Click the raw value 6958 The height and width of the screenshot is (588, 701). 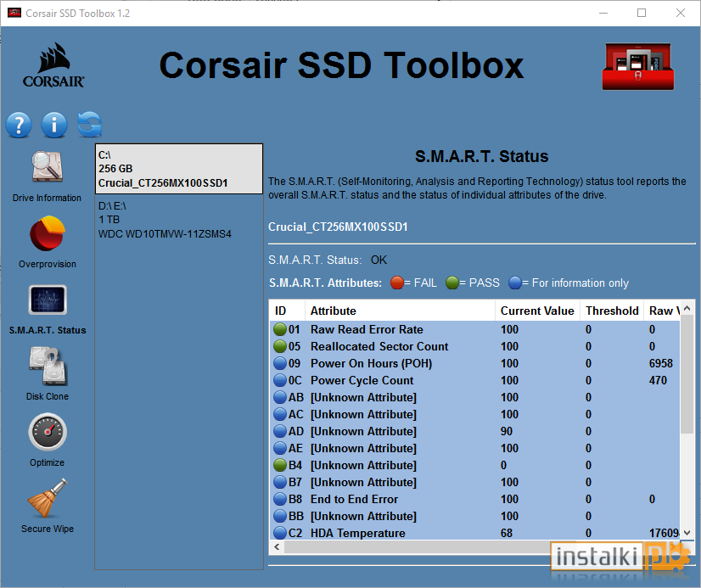click(x=661, y=363)
